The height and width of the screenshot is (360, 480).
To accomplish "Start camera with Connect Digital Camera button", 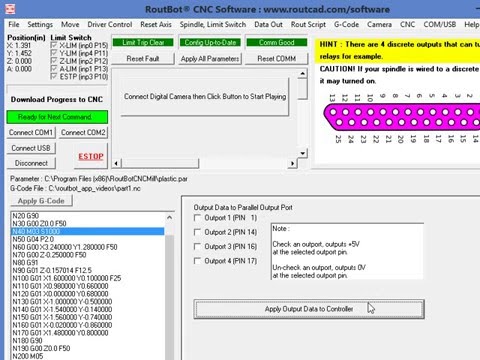I will point(205,97).
